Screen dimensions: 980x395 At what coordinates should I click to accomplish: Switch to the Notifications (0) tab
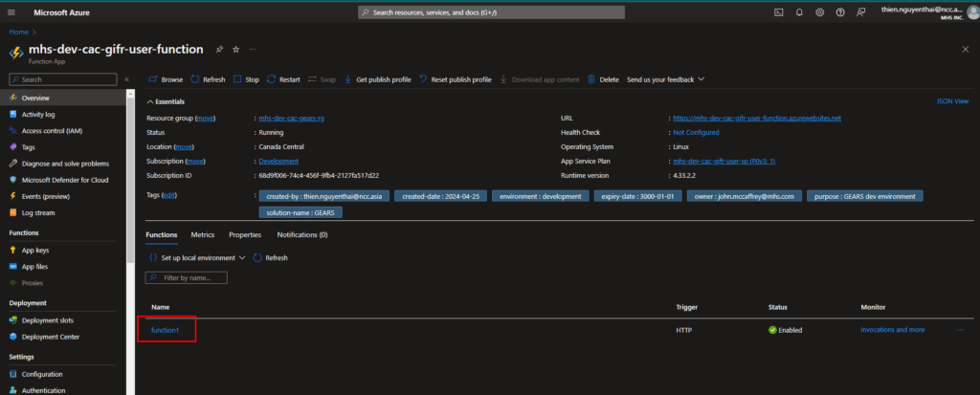point(302,235)
